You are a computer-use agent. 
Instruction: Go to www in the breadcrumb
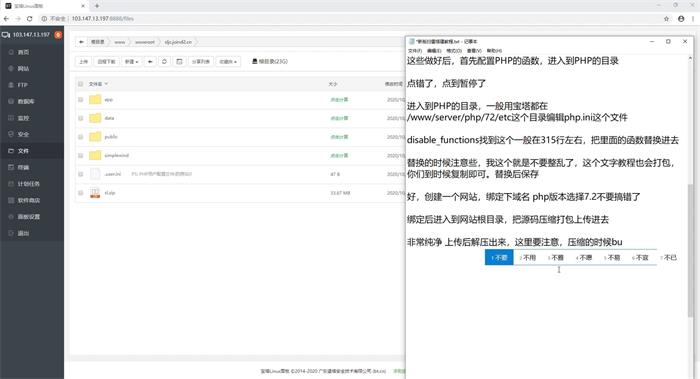tap(120, 42)
